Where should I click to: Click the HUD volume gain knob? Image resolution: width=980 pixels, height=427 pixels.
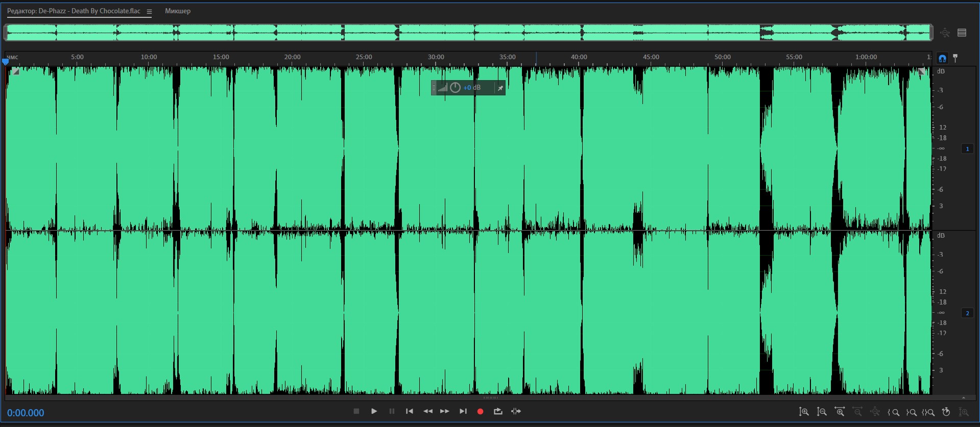click(x=456, y=88)
